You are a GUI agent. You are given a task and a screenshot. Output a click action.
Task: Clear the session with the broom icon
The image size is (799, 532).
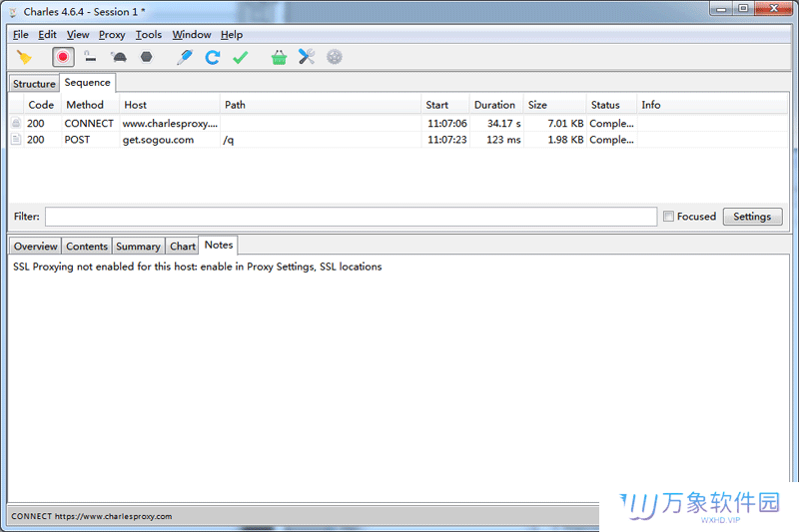click(23, 57)
